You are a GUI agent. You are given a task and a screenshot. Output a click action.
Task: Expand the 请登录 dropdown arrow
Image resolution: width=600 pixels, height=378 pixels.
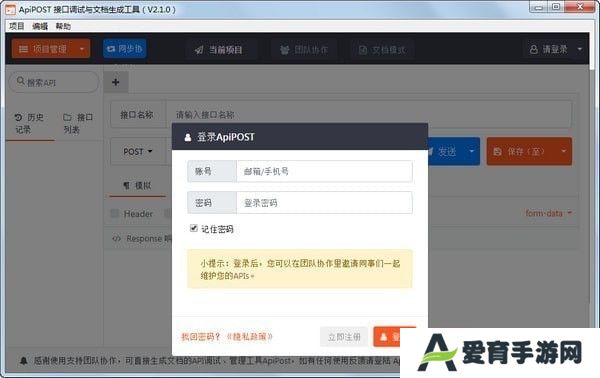point(580,49)
